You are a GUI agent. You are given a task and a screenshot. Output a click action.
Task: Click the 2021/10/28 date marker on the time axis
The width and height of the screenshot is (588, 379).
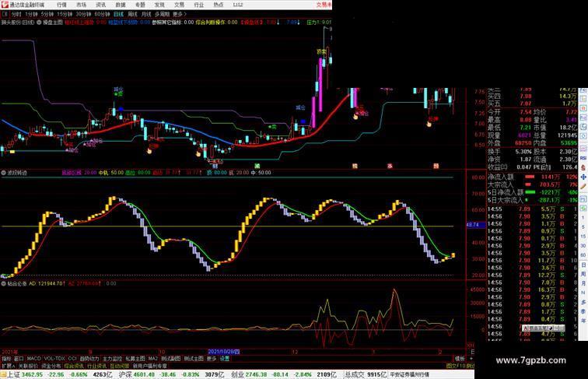pyautogui.click(x=223, y=352)
